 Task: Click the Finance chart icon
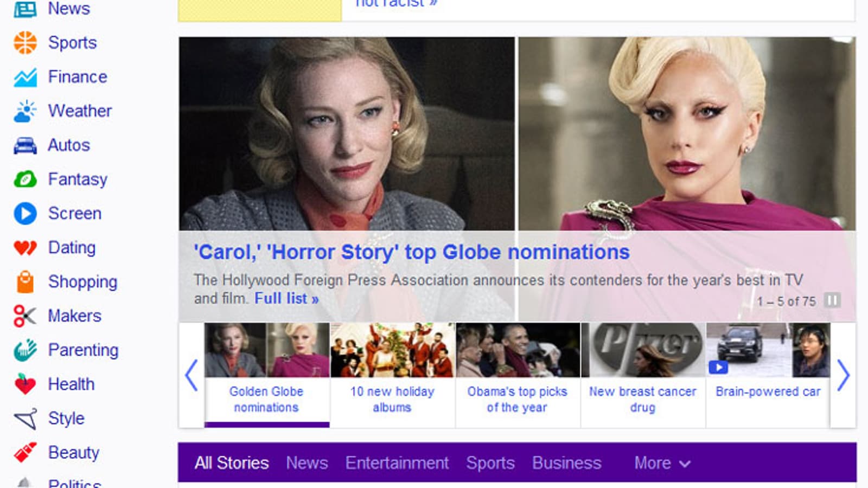[25, 77]
